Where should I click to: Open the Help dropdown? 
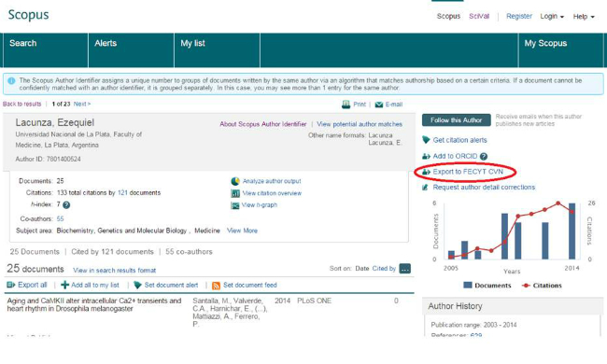tap(584, 16)
